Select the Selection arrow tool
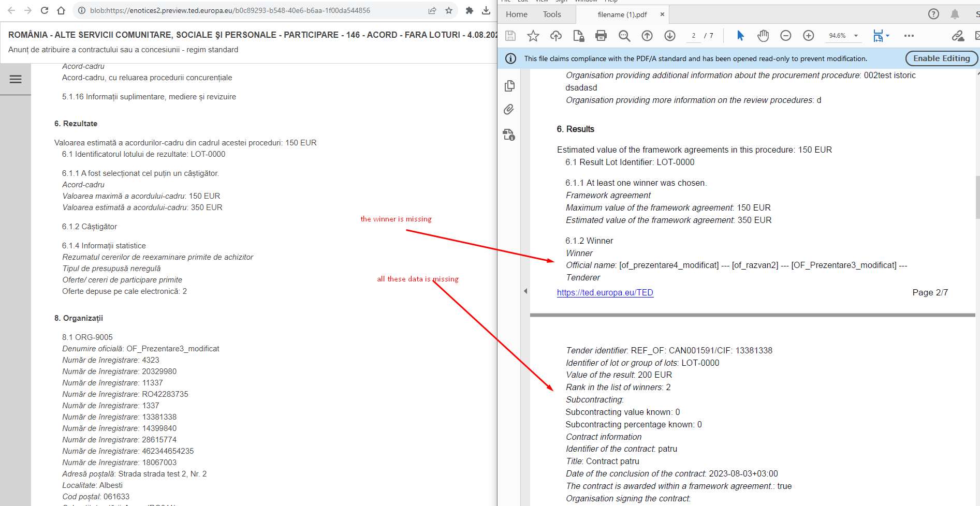 740,36
